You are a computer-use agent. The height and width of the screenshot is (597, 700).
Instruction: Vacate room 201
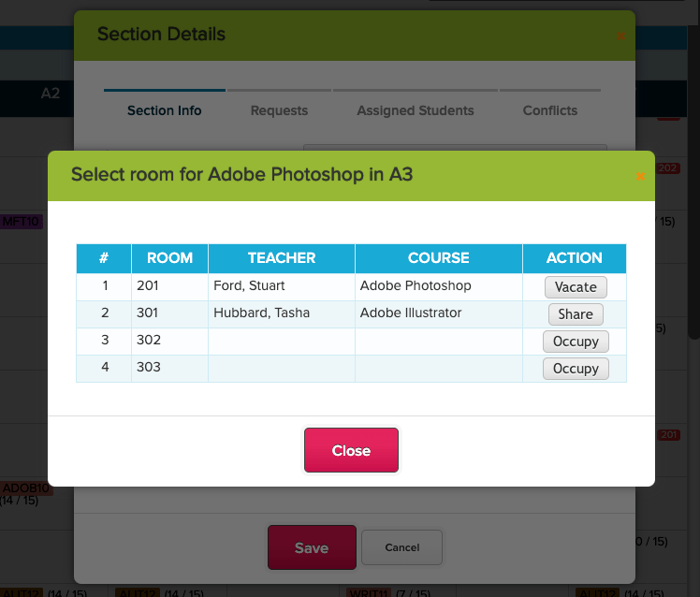click(576, 286)
